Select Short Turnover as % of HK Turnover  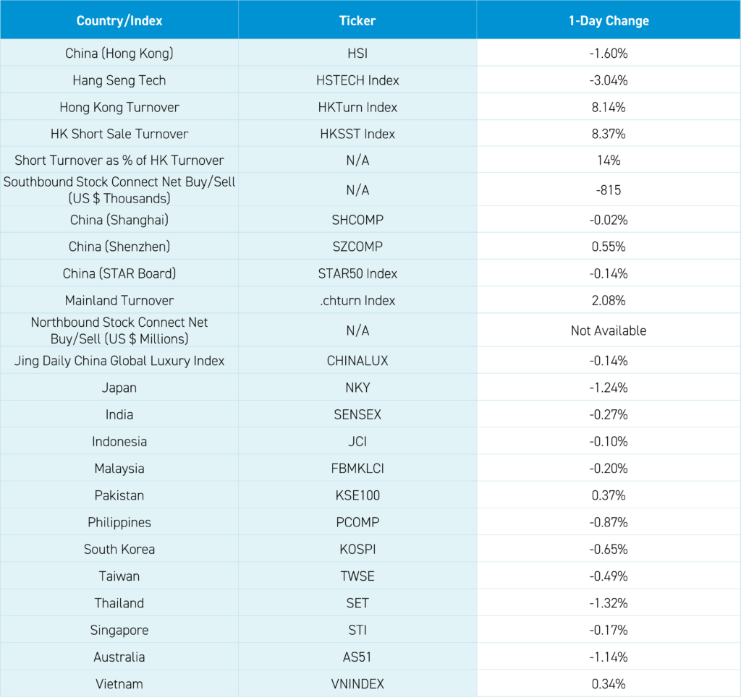pyautogui.click(x=119, y=161)
